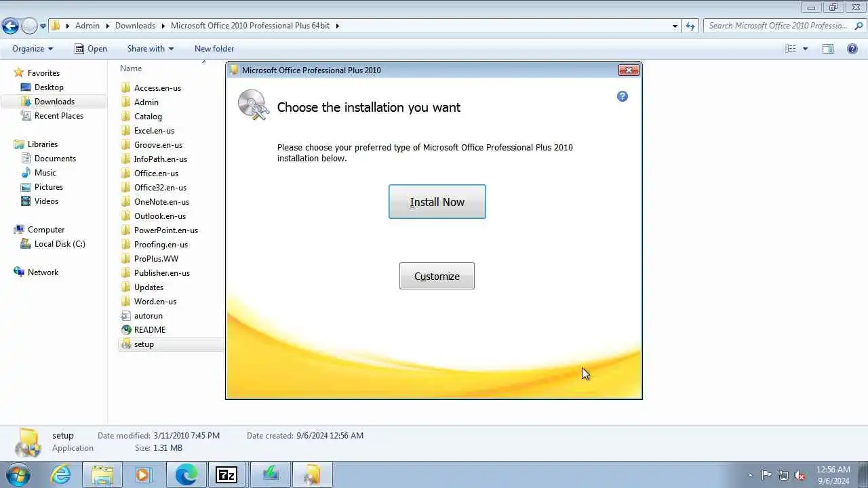Open the Share with menu
Image resolution: width=868 pixels, height=488 pixels.
[151, 49]
